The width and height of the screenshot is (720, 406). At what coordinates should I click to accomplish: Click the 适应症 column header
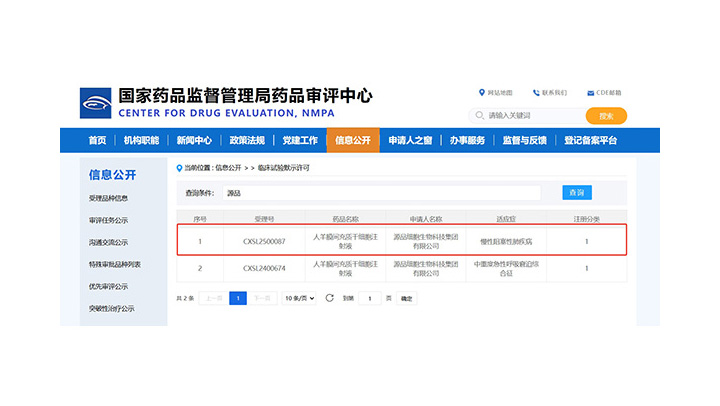[x=506, y=219]
